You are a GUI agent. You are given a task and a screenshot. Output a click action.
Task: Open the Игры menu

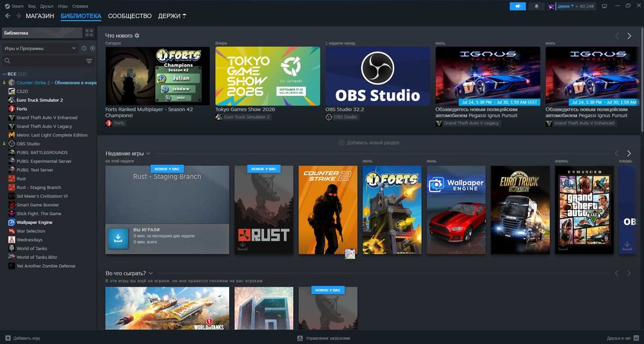click(x=62, y=6)
